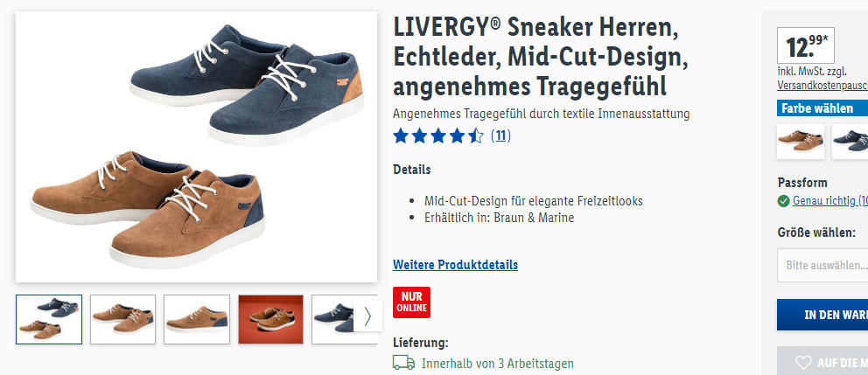868x375 pixels.
Task: Select the thumbnail with red background
Action: (x=270, y=320)
